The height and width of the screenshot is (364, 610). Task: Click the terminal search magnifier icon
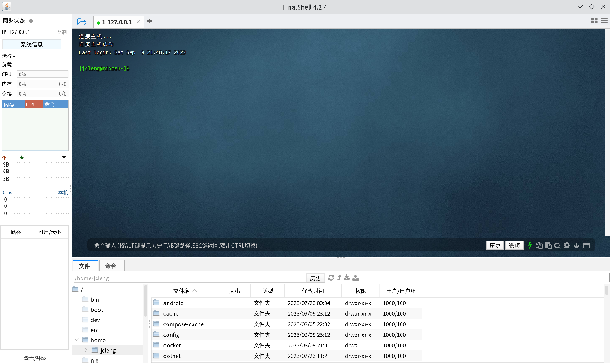tap(557, 246)
